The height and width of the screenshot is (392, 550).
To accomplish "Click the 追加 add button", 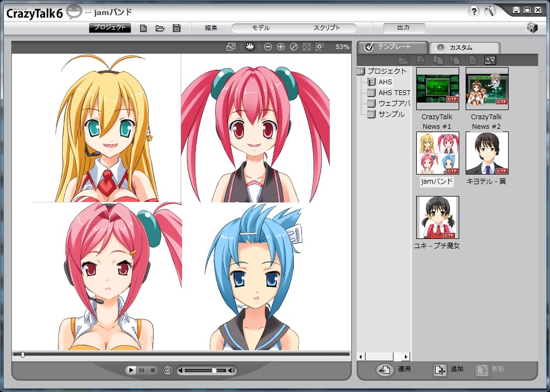I will point(448,369).
